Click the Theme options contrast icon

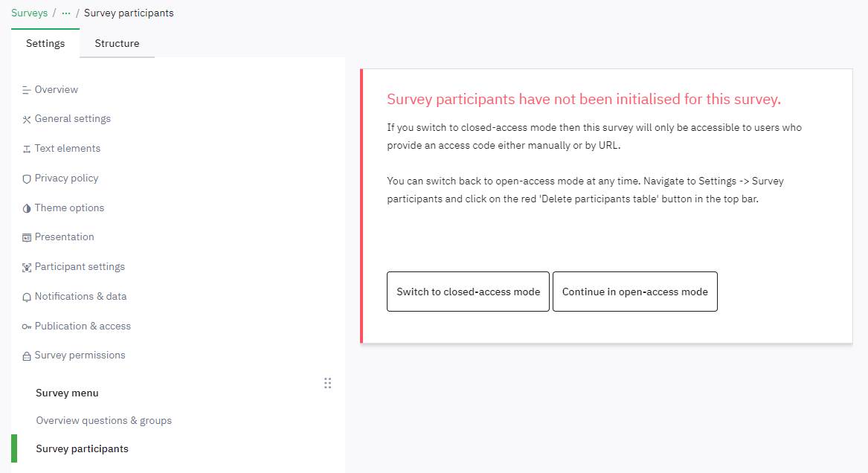(x=27, y=208)
